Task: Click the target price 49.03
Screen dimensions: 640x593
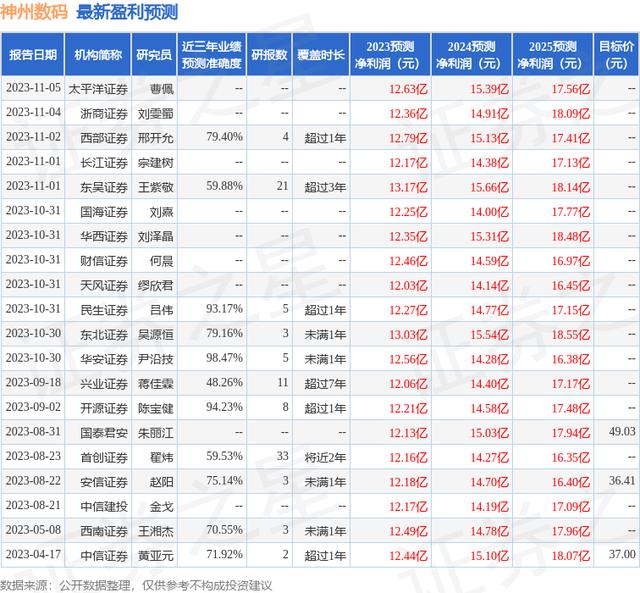Action: 622,431
